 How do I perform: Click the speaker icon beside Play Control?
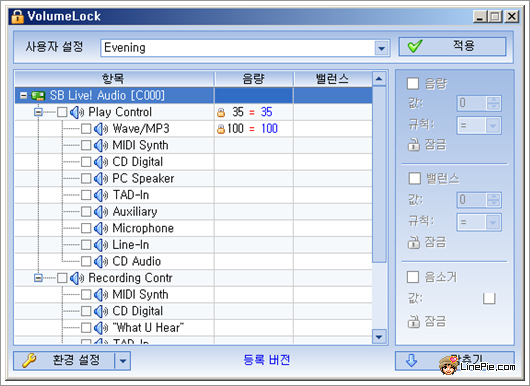(x=77, y=112)
